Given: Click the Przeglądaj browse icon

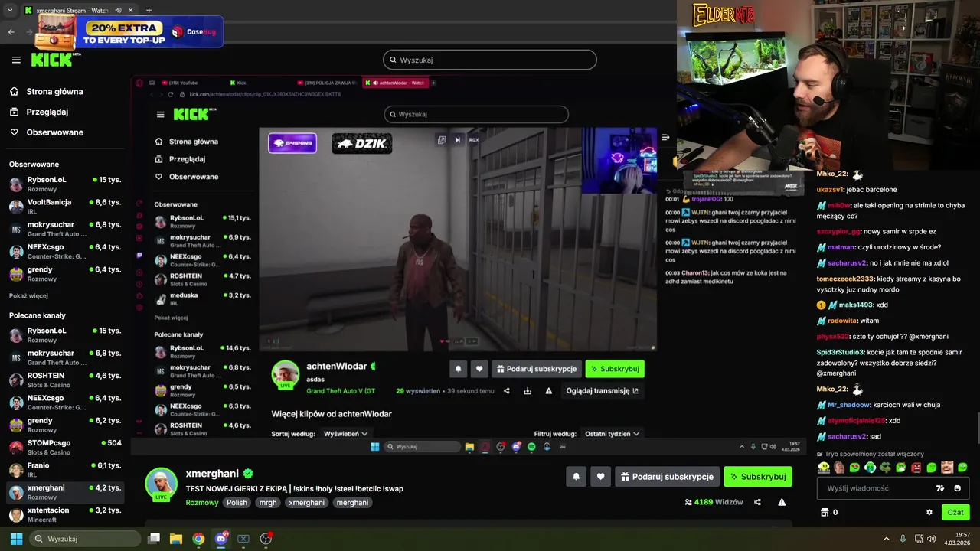Looking at the screenshot, I should [x=15, y=112].
